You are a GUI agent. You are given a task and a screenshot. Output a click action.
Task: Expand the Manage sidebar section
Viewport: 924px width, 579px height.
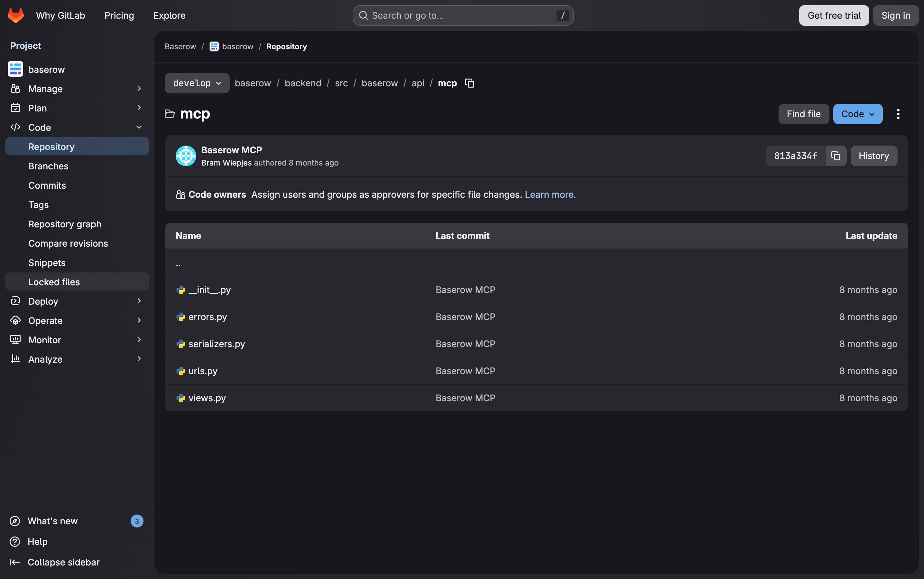tap(139, 89)
